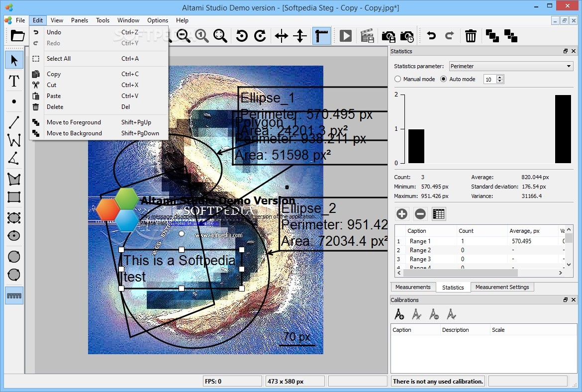
Task: Open video capture clapperboard icon
Action: 367,36
